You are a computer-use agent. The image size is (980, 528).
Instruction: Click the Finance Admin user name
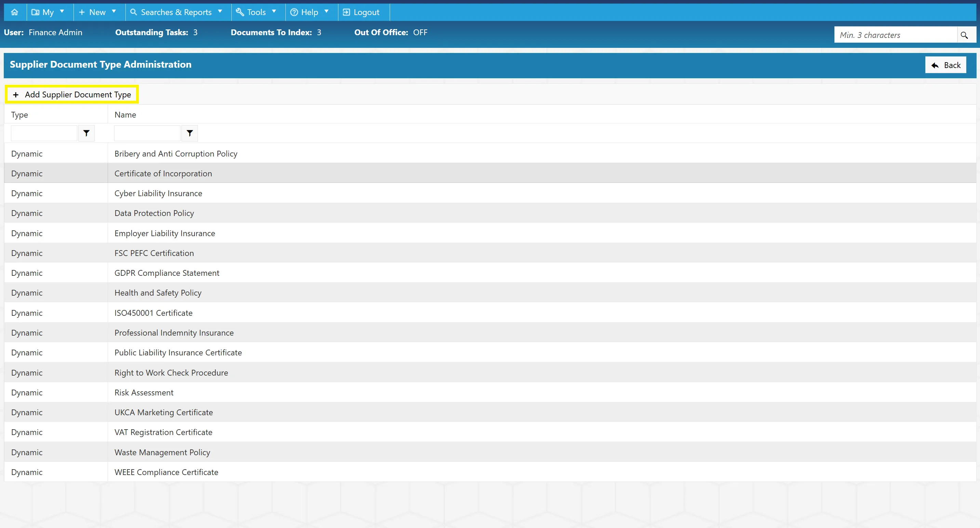click(x=55, y=32)
